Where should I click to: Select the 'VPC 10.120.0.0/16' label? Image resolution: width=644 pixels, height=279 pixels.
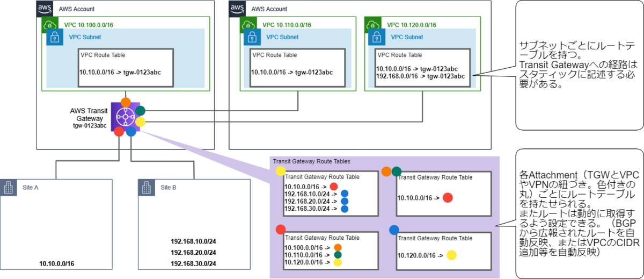point(411,25)
